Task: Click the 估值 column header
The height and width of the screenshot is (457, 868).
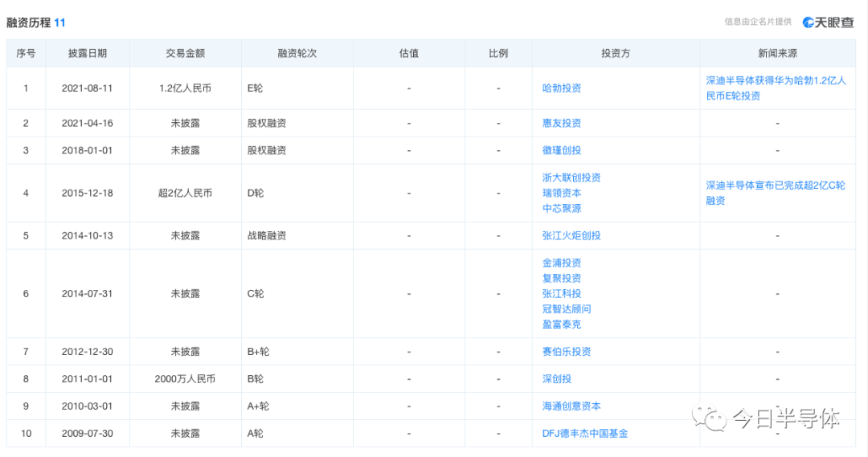Action: [408, 53]
